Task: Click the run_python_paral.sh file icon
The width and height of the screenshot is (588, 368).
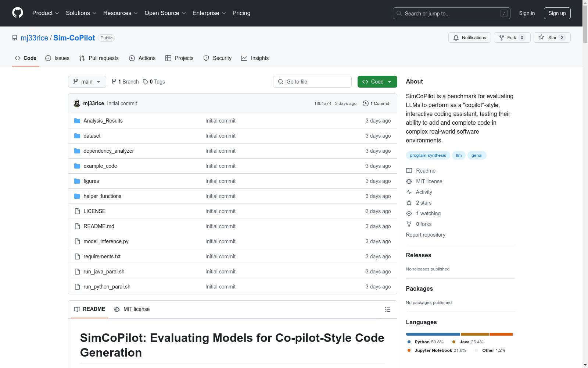Action: (x=77, y=287)
